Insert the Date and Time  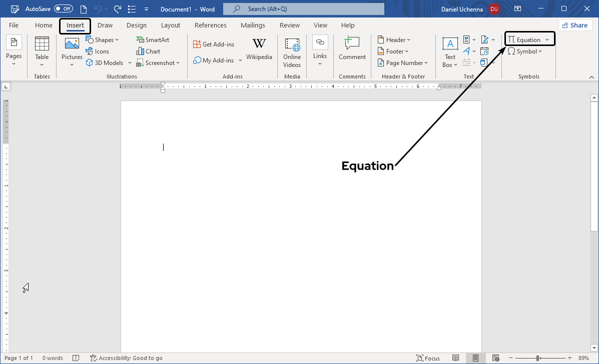484,50
